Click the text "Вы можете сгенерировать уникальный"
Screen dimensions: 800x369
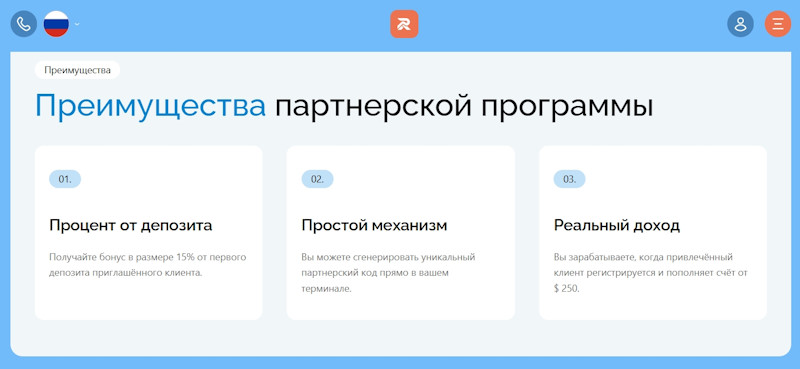pyautogui.click(x=388, y=256)
